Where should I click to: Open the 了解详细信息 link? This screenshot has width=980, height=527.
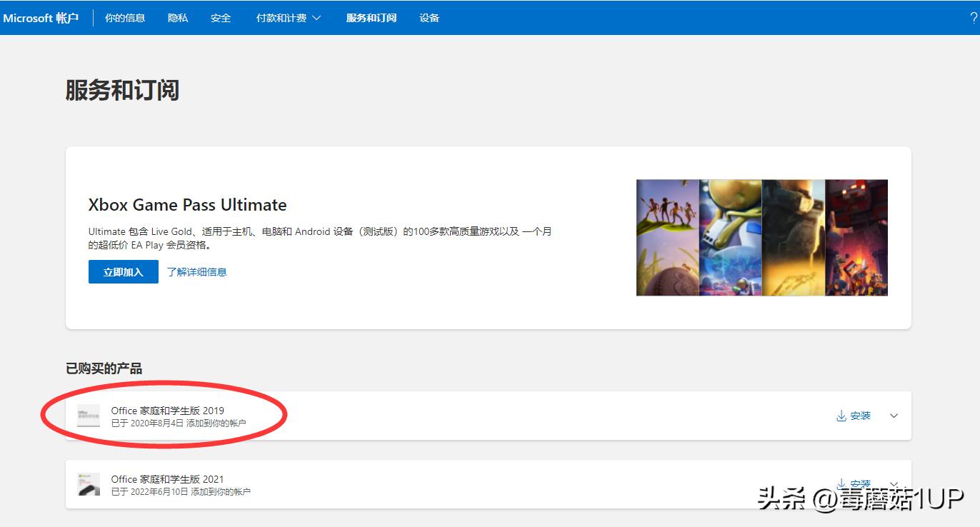196,271
